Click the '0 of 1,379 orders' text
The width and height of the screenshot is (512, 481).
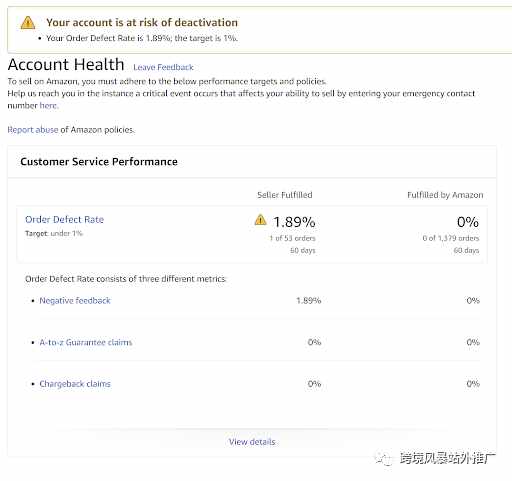(451, 238)
